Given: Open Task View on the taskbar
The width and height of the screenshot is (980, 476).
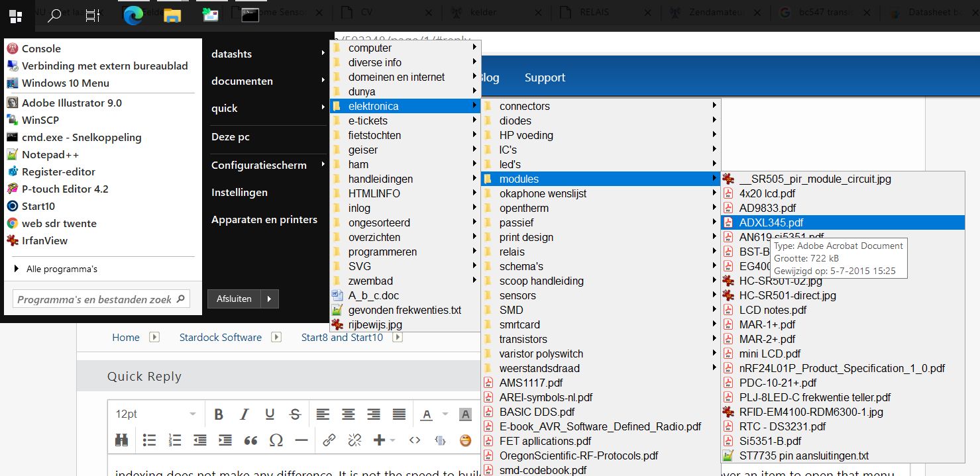Looking at the screenshot, I should click(x=93, y=16).
